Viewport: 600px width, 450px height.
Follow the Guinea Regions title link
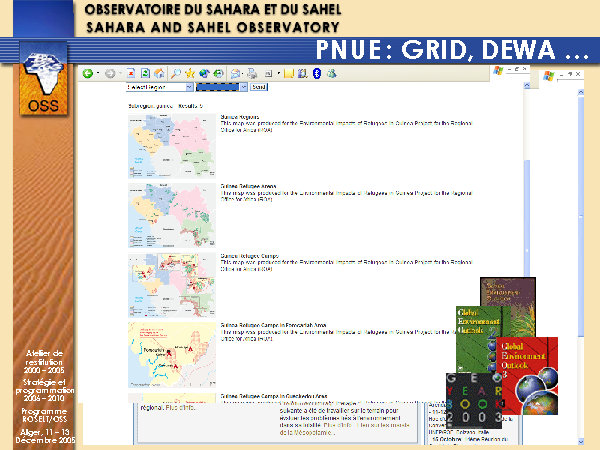tap(240, 117)
